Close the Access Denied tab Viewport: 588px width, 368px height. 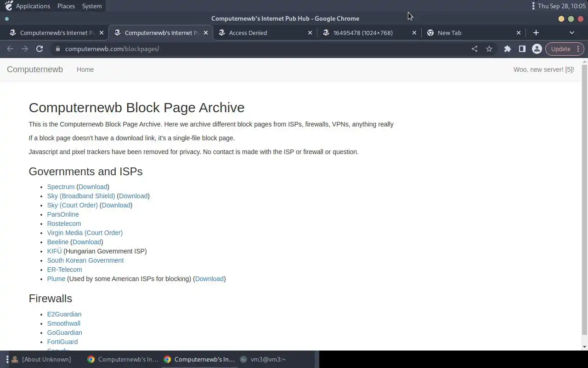310,33
